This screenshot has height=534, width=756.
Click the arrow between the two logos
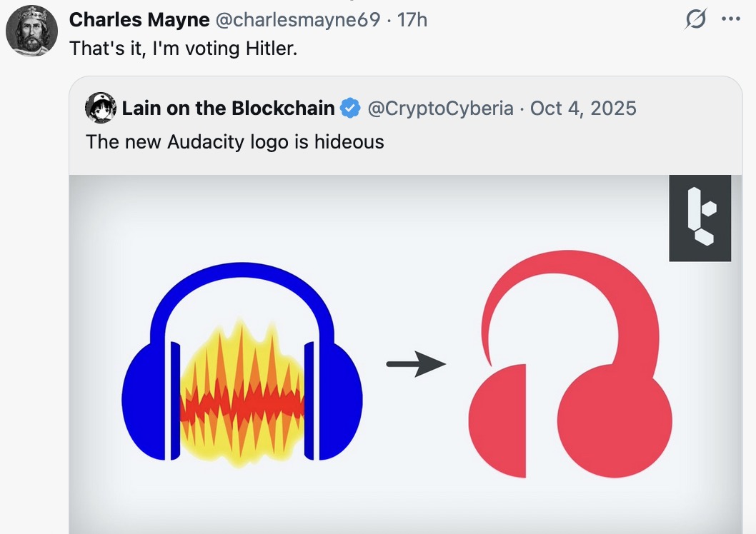(416, 364)
